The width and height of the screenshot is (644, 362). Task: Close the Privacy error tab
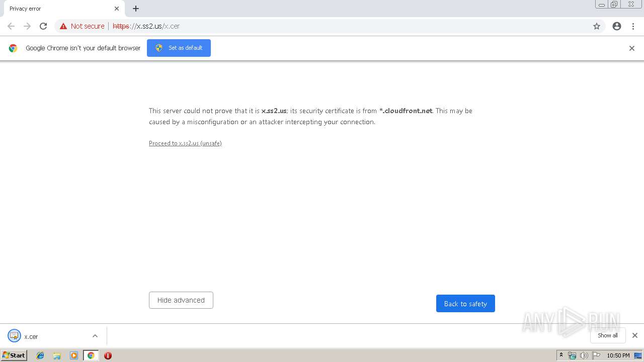click(x=117, y=9)
